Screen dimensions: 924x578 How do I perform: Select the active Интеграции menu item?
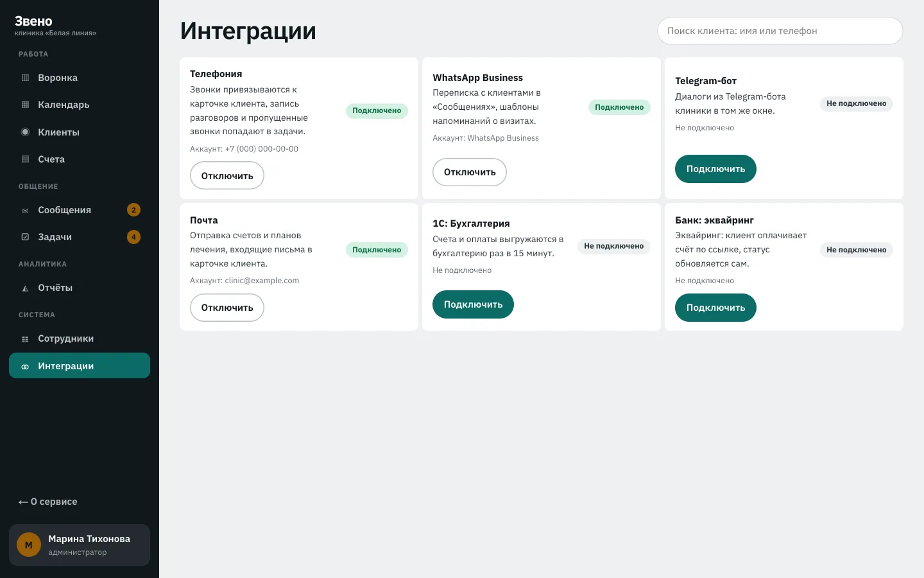click(x=80, y=365)
